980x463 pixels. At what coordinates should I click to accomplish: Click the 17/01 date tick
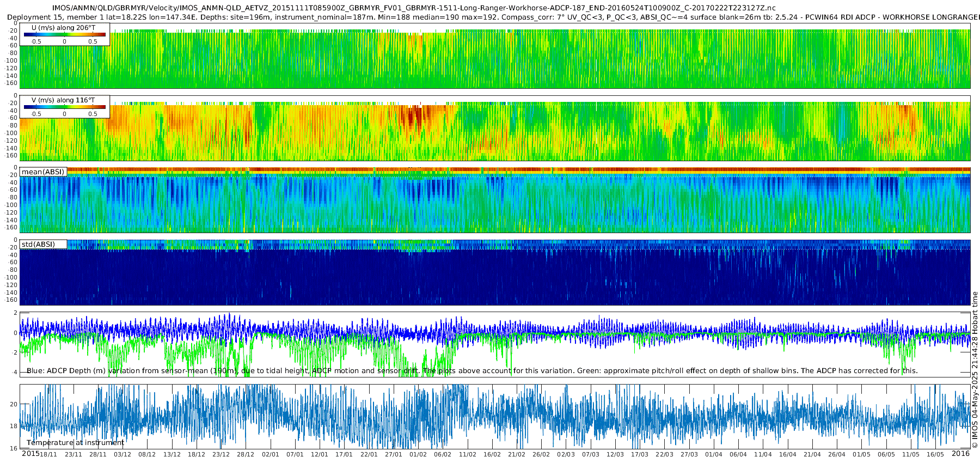pyautogui.click(x=344, y=454)
